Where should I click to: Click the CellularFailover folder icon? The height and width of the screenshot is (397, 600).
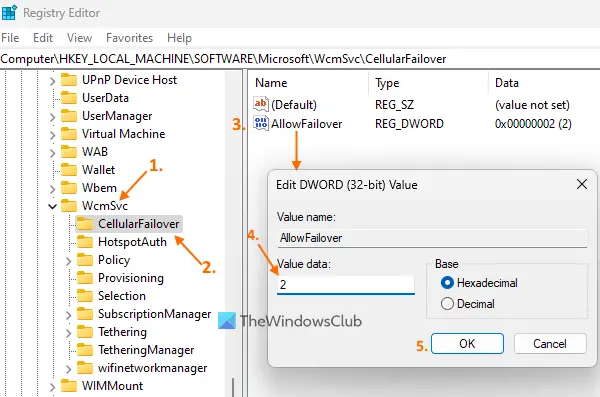point(85,224)
